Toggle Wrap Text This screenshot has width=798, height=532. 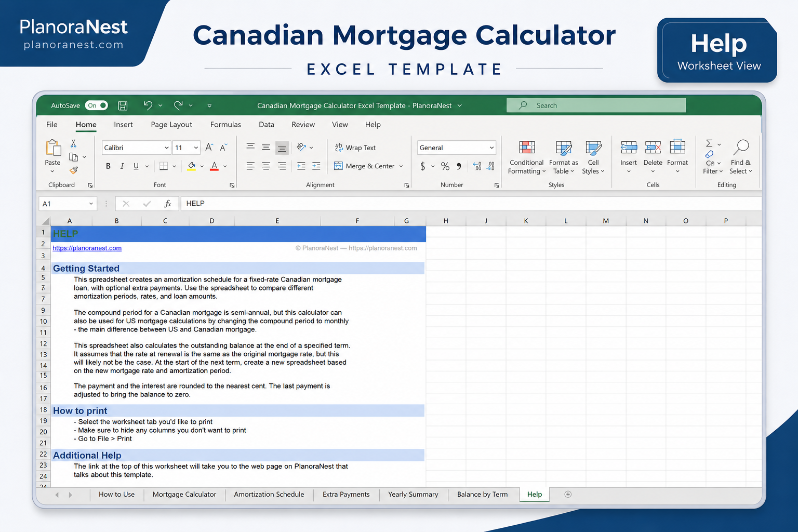click(355, 148)
